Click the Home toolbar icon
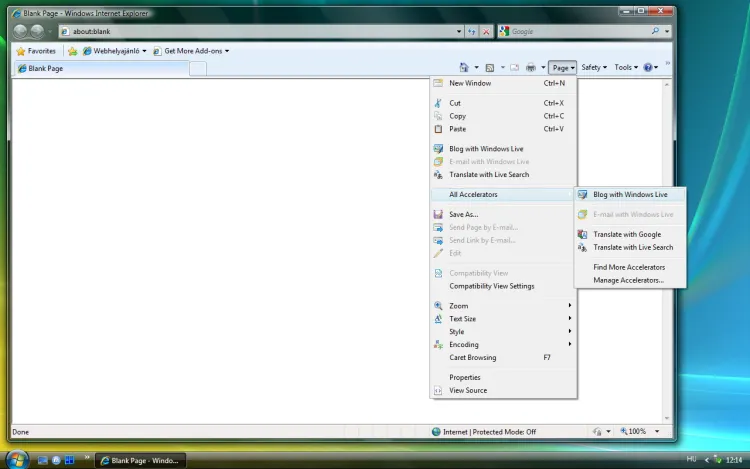The image size is (750, 469). pos(463,68)
